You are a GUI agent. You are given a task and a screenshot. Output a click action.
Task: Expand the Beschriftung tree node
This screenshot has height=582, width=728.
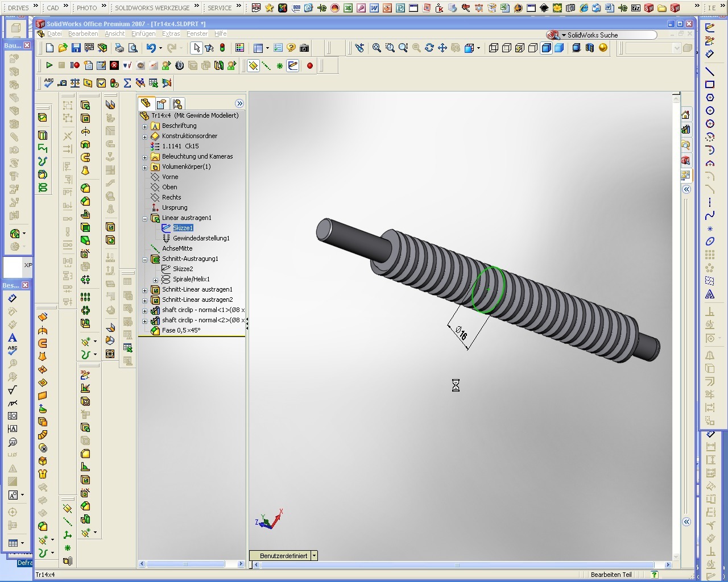click(145, 126)
